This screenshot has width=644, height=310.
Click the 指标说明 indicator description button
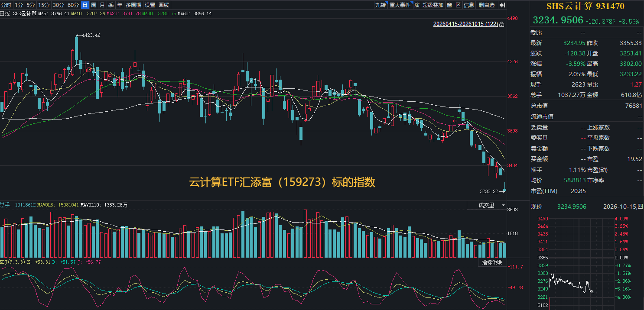click(492, 262)
